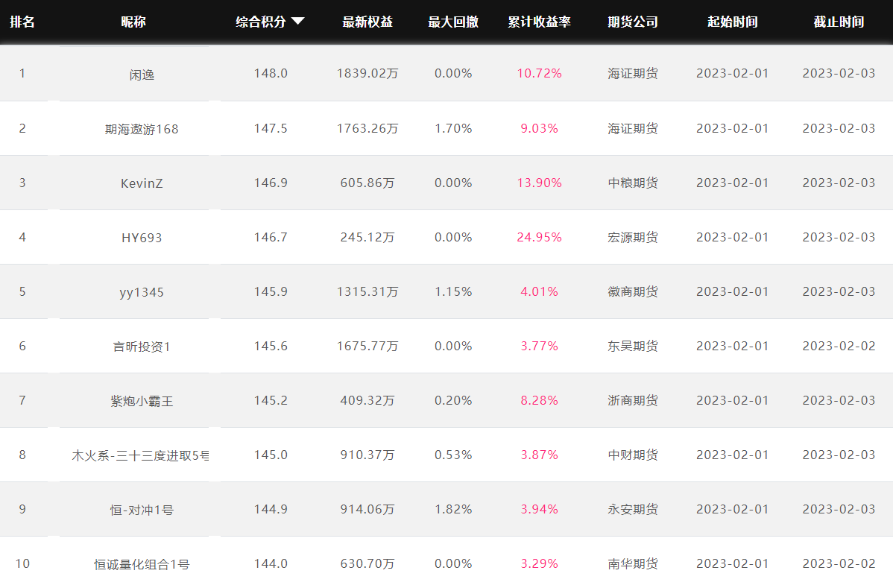Open trader 紫炮小霸王
893x588 pixels.
[142, 401]
